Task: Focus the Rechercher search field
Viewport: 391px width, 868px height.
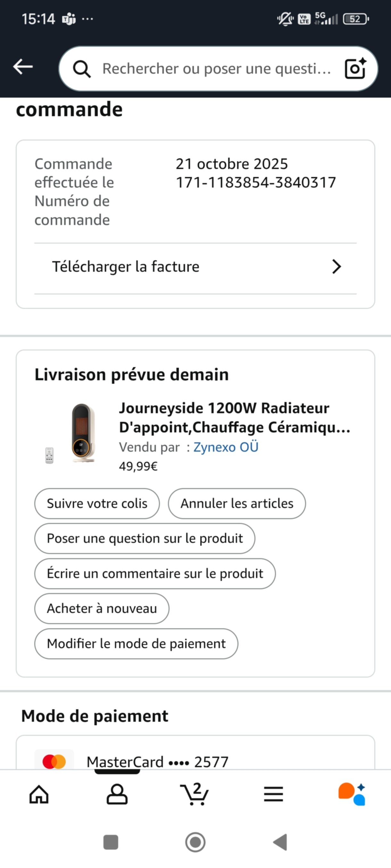Action: (216, 69)
